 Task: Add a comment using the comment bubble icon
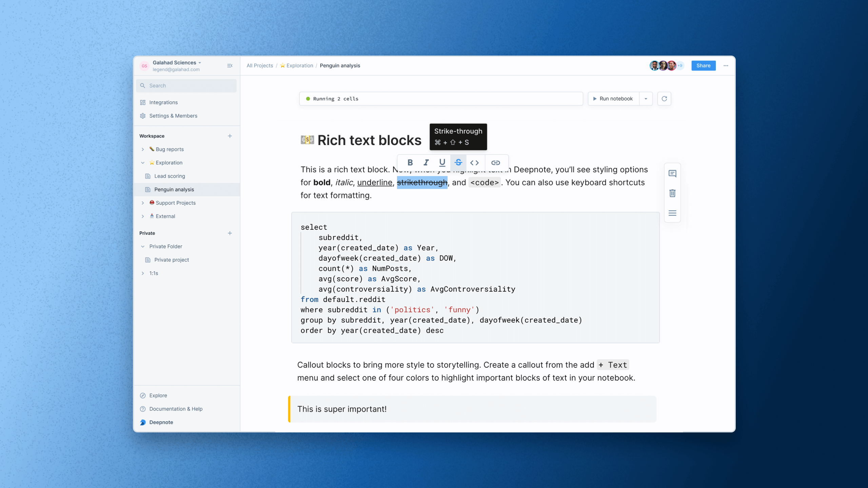672,173
